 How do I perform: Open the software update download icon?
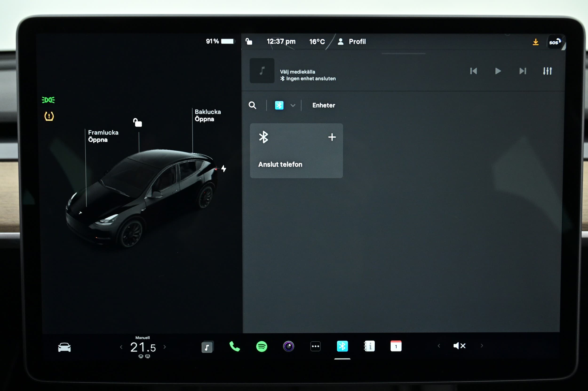535,42
